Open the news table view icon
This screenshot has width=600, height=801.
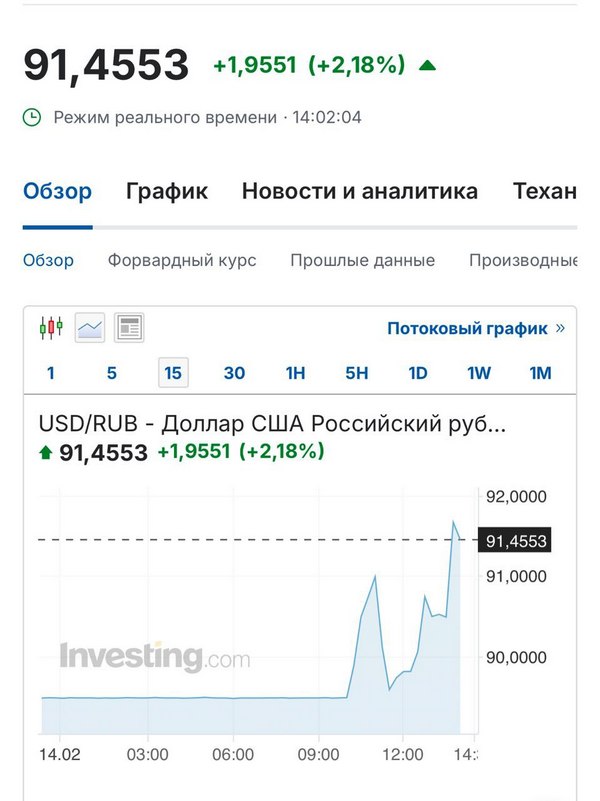click(x=129, y=327)
